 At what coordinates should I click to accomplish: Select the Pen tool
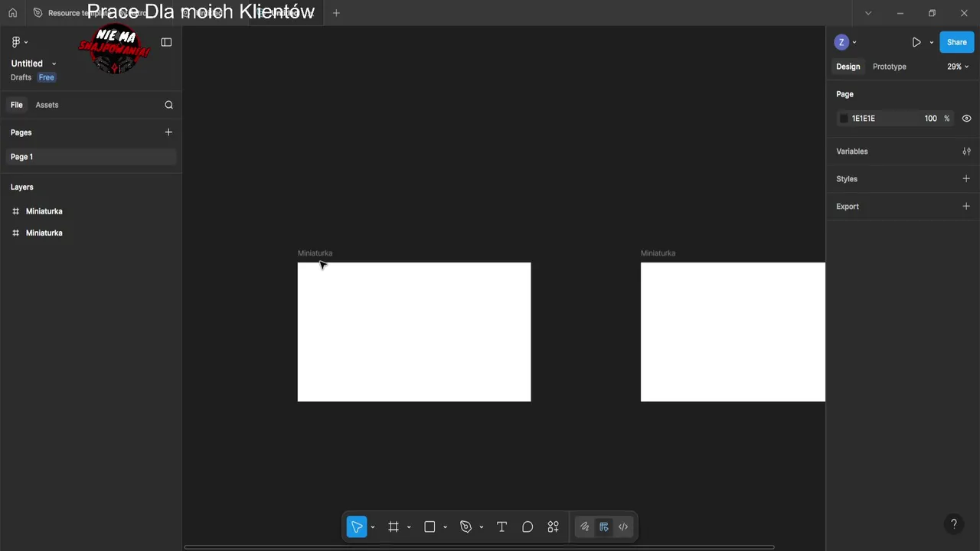[465, 527]
